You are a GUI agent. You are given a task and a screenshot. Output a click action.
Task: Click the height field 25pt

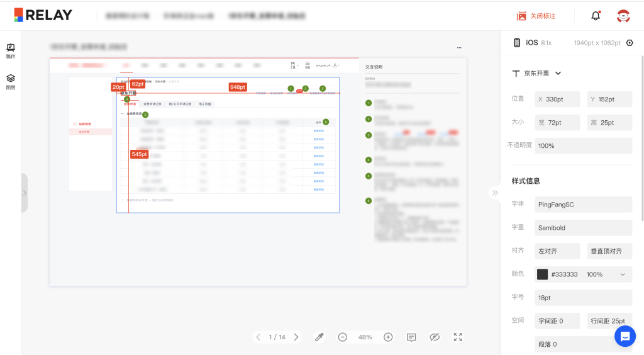pos(609,123)
